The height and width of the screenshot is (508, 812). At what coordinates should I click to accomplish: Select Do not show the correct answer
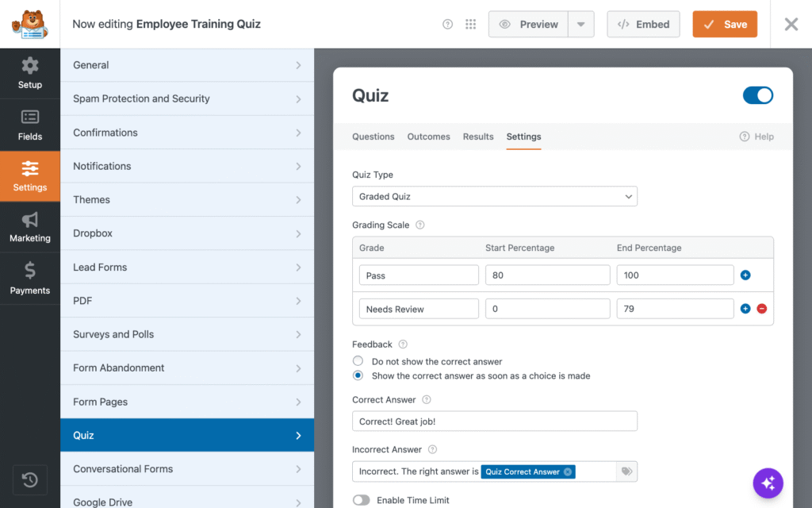click(358, 361)
